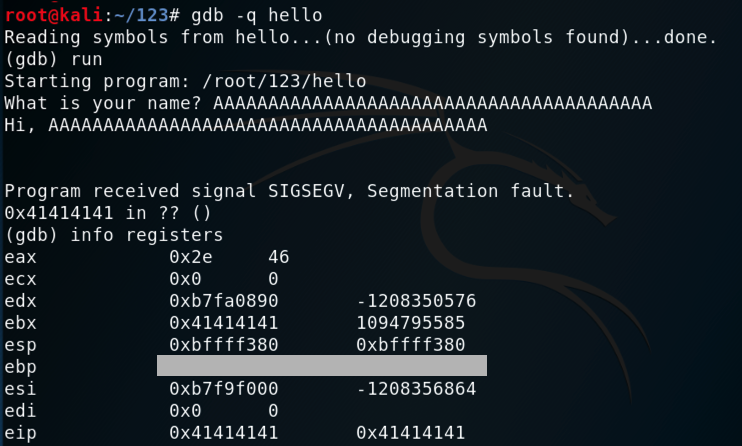Click esi hex value 0xb7f9f000

(223, 389)
